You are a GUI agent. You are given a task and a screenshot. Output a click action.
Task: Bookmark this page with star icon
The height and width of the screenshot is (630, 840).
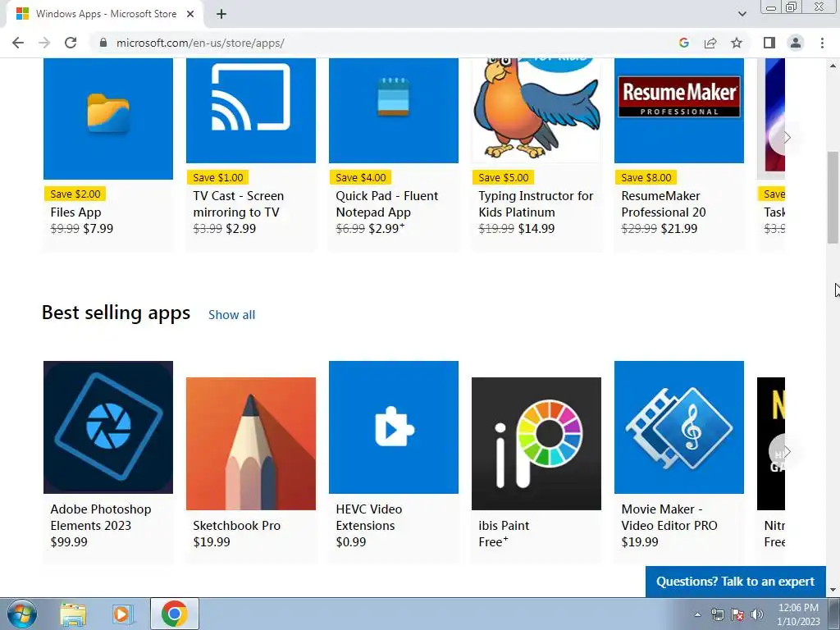coord(737,43)
